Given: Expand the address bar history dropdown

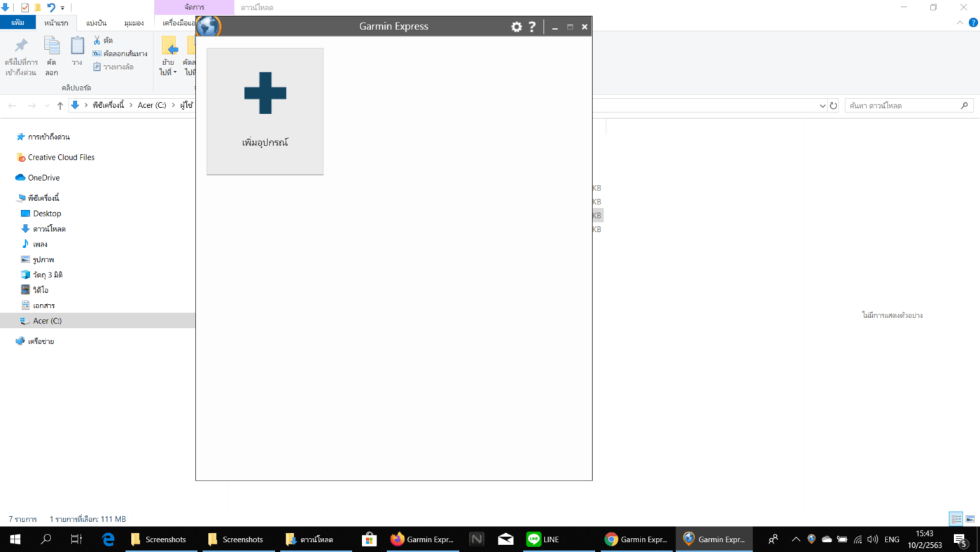Looking at the screenshot, I should click(x=822, y=106).
